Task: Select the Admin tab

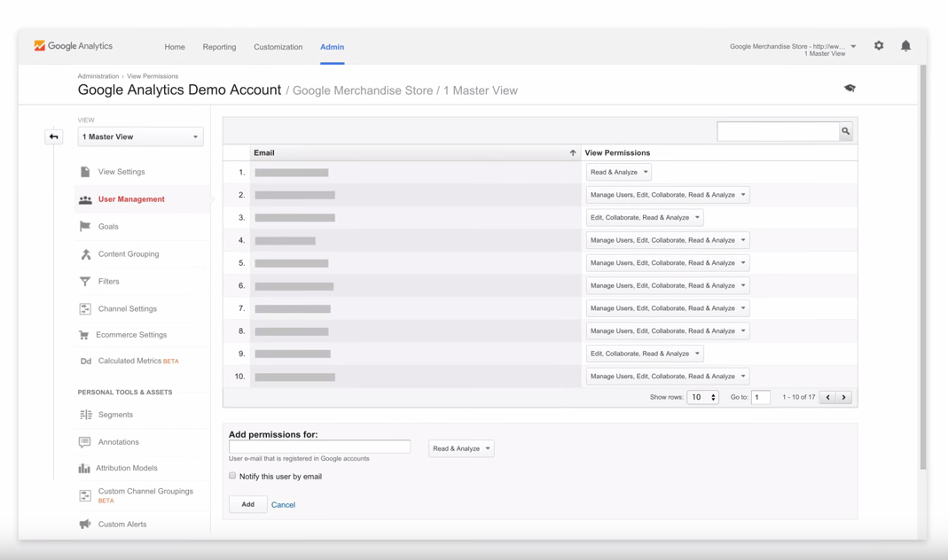Action: click(x=332, y=46)
